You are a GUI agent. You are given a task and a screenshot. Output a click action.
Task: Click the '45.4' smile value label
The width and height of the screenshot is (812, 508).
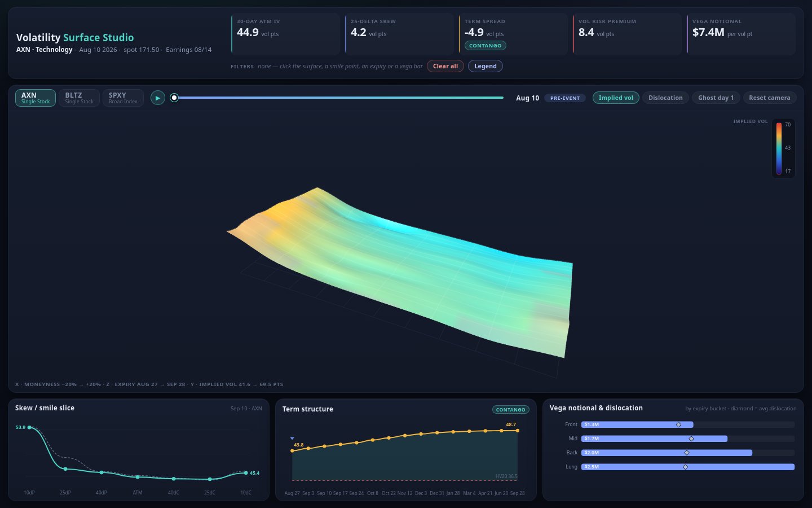(255, 473)
